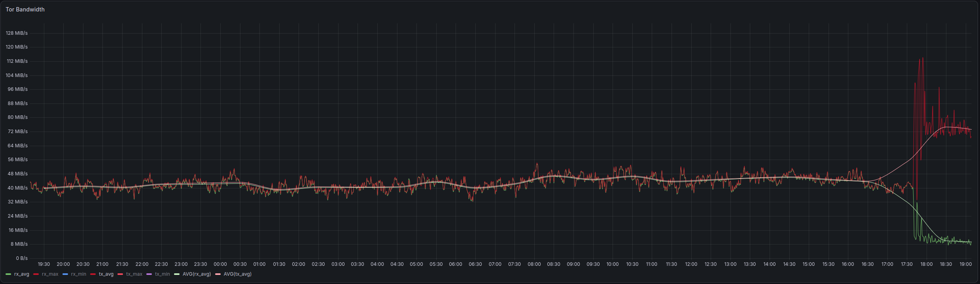Screen dimensions: 980x284
Task: Toggle the tx_avg series in the legend
Action: coord(106,274)
